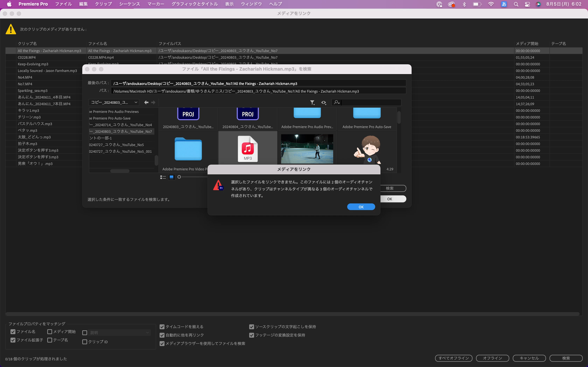The height and width of the screenshot is (367, 588).
Task: Open the 説明 property dropdown
Action: 119,333
